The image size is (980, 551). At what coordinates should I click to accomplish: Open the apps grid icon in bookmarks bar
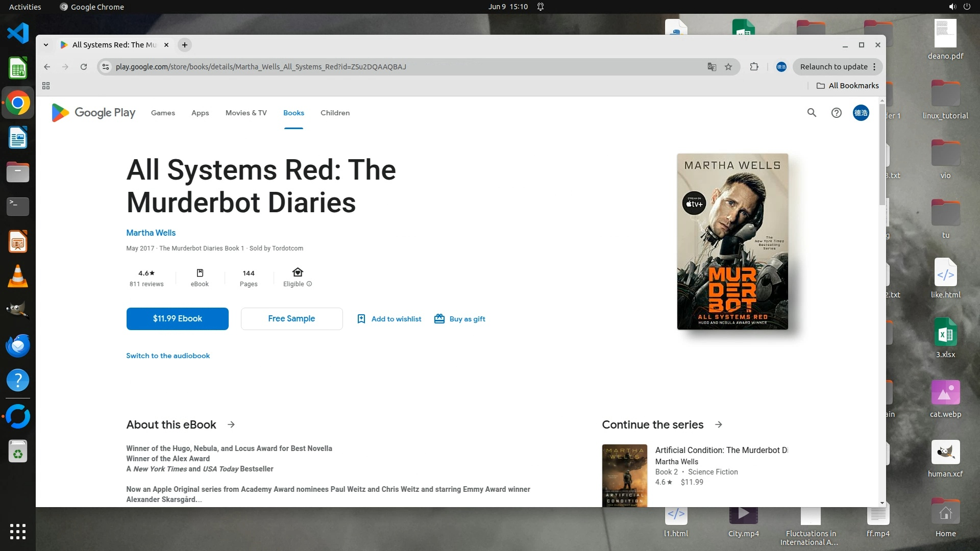click(x=46, y=86)
